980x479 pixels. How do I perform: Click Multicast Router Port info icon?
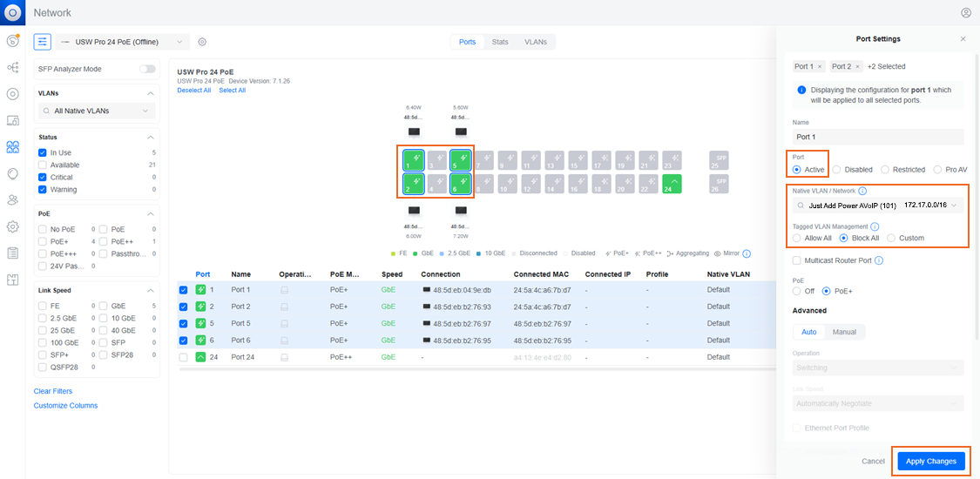tap(879, 260)
